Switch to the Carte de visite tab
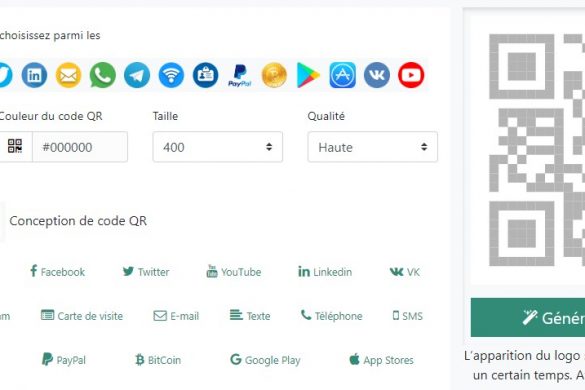The width and height of the screenshot is (585, 390). click(x=82, y=316)
